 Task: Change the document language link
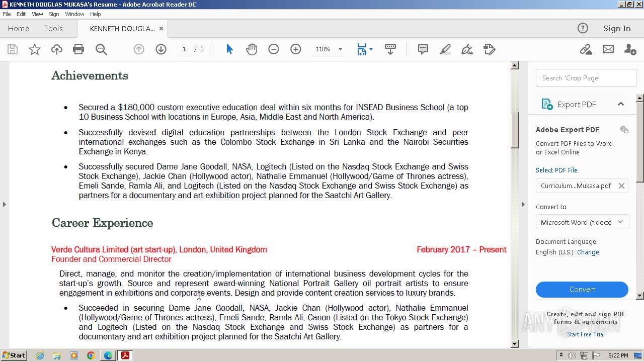click(x=588, y=252)
